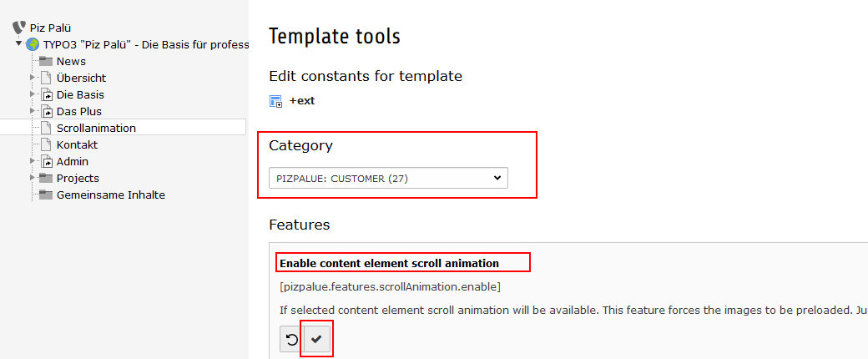Click the template icon beside +ext
This screenshot has width=868, height=359.
point(275,101)
